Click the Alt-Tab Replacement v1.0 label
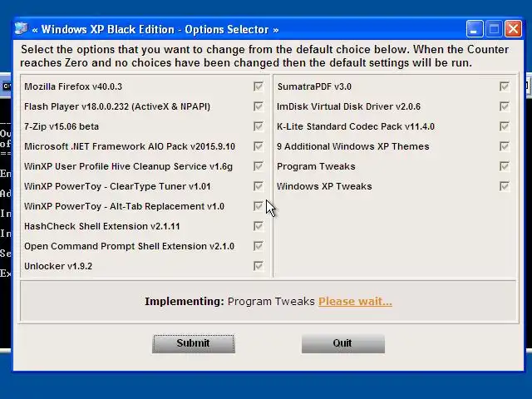The image size is (532, 399). (x=124, y=206)
